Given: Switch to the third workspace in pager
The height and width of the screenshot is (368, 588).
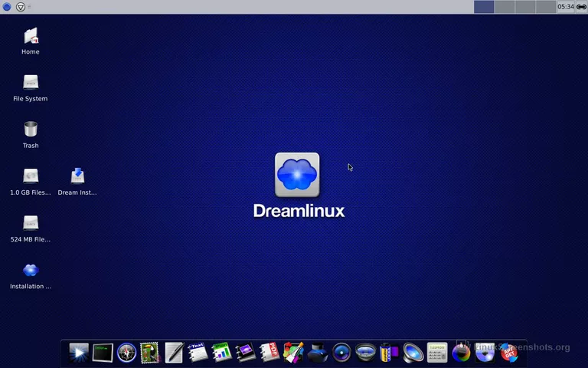Looking at the screenshot, I should [x=525, y=7].
